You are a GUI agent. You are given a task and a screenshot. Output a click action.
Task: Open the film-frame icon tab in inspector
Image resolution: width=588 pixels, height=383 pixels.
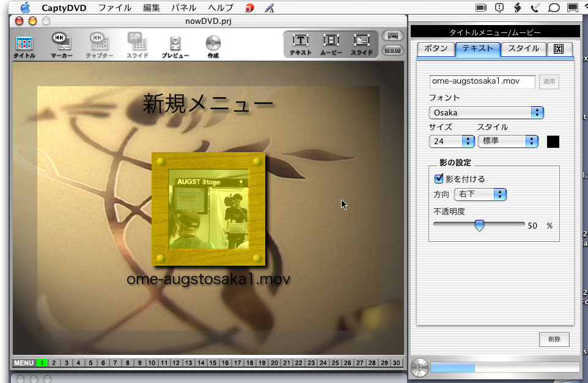[x=558, y=49]
